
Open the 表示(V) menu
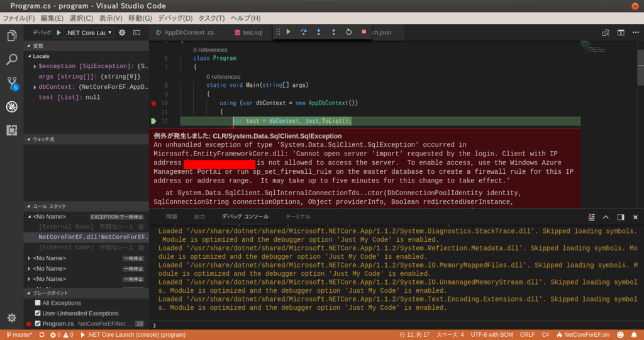111,18
